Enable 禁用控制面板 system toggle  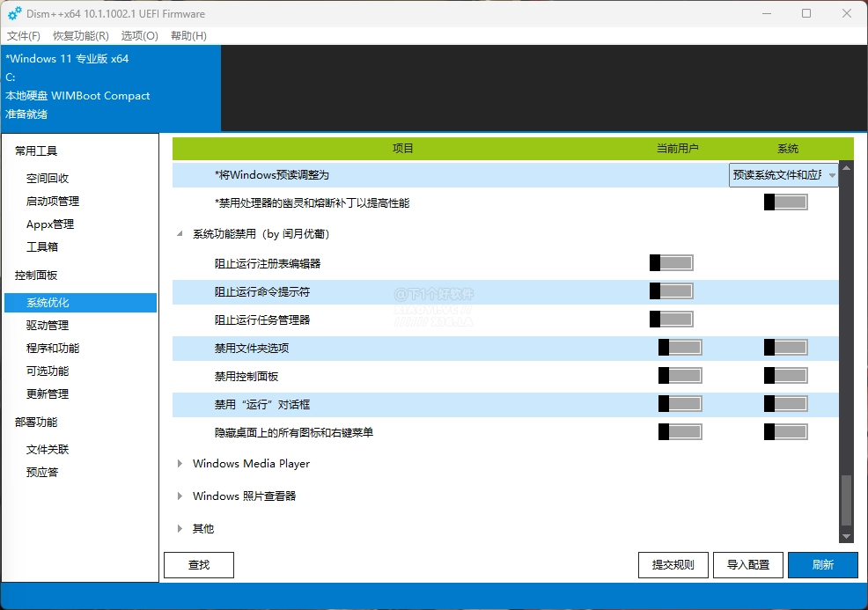[785, 376]
